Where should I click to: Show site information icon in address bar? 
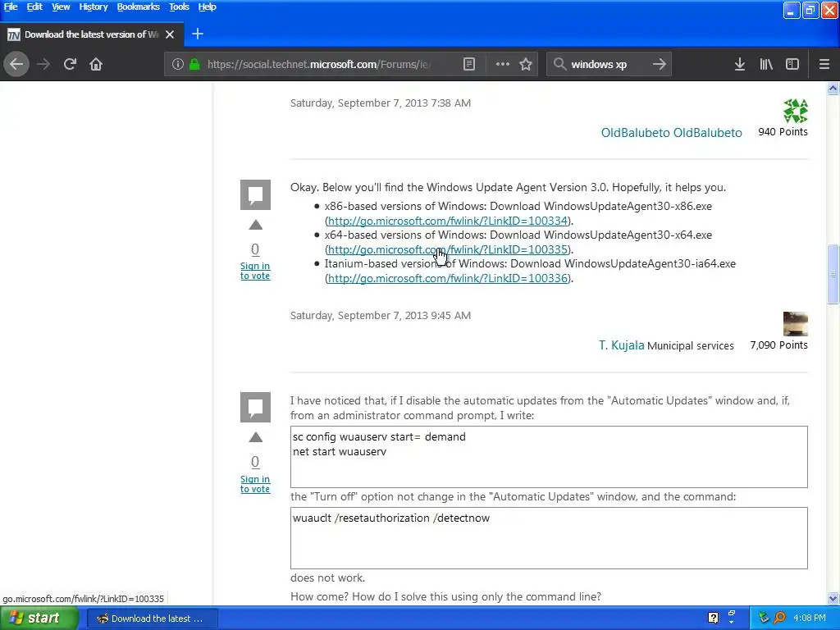point(178,64)
